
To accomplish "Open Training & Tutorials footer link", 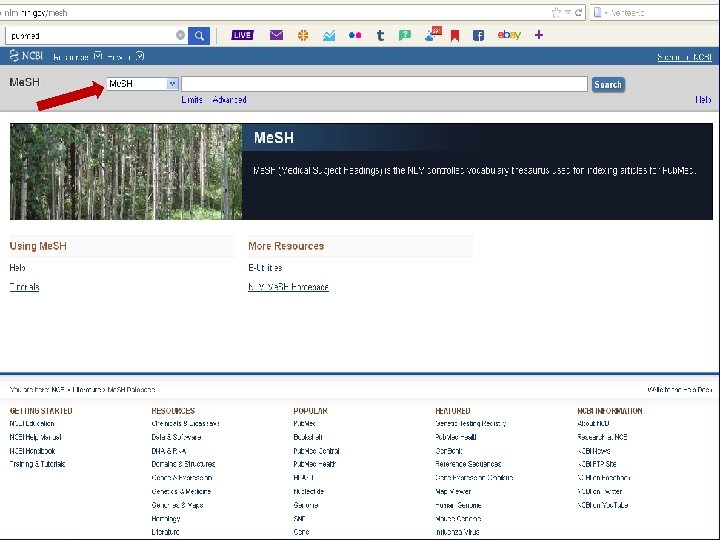I will (x=37, y=464).
